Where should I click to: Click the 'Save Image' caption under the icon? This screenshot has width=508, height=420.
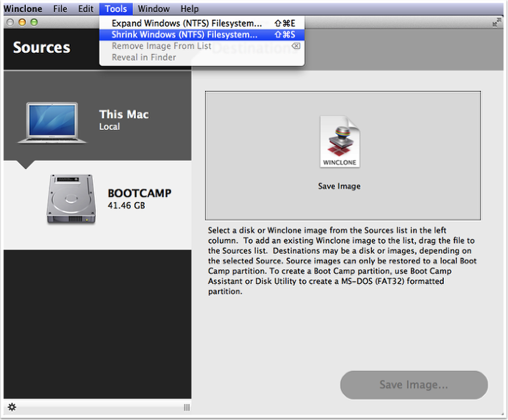[339, 186]
